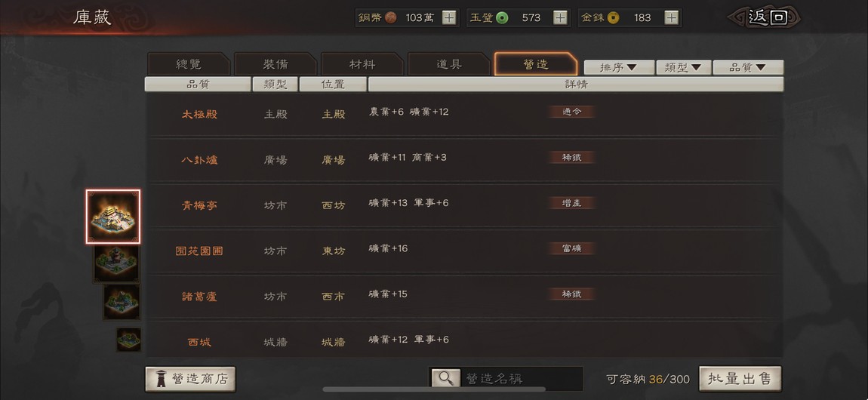This screenshot has width=868, height=400.
Task: Pick the smallest bottom building thumbnail
Action: coord(128,339)
